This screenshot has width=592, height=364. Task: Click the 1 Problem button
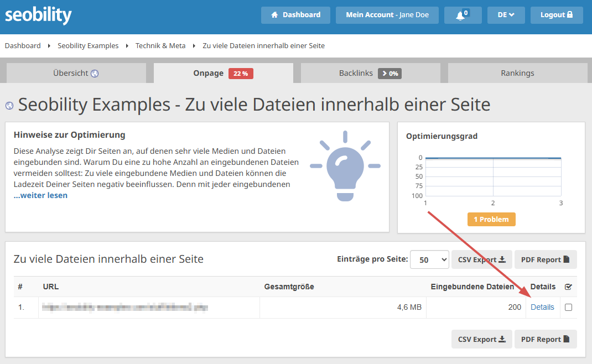[491, 220]
